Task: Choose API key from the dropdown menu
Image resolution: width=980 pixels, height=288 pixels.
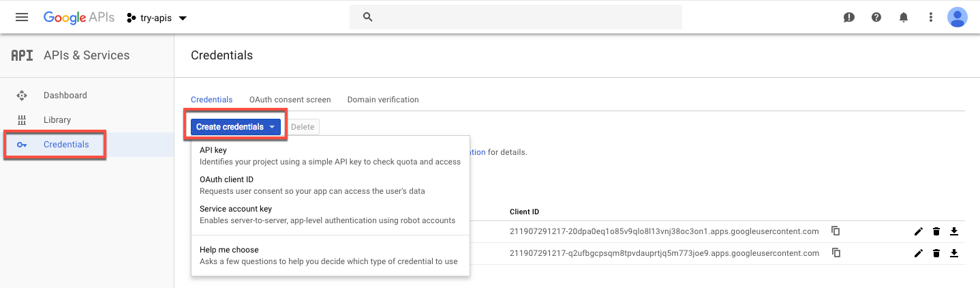Action: [x=331, y=156]
